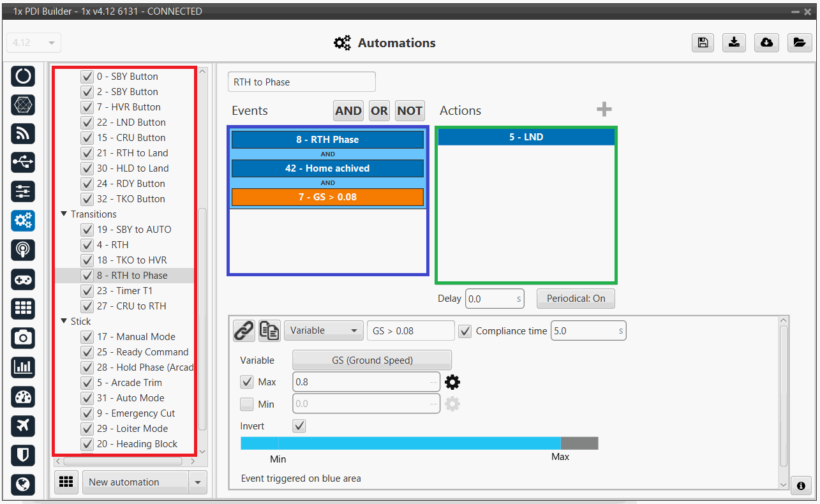Click the plus icon to add action
The height and width of the screenshot is (504, 820).
tap(604, 110)
